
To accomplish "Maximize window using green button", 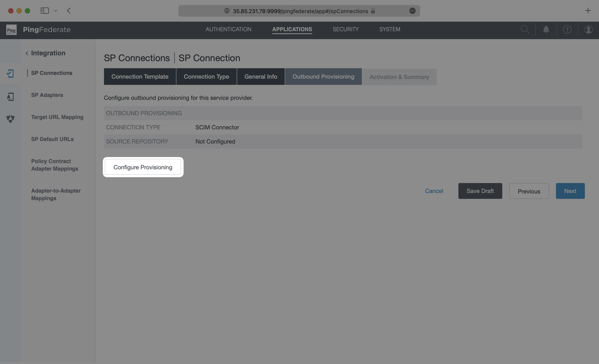I will tap(27, 11).
